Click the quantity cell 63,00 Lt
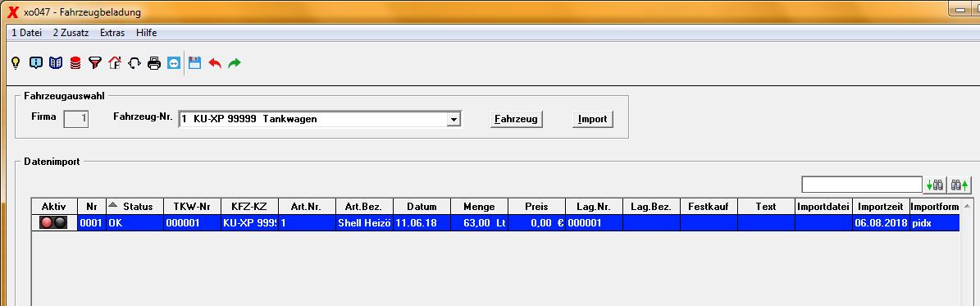The image size is (980, 306). [x=480, y=222]
